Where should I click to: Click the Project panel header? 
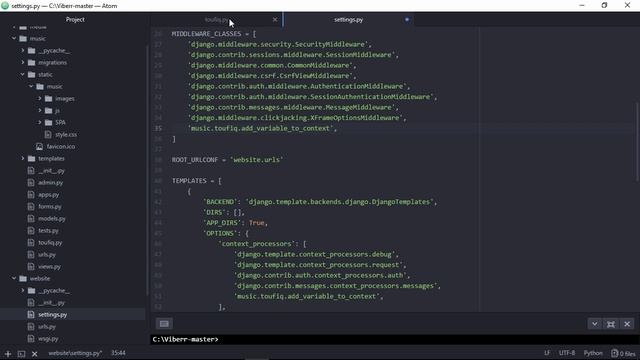[x=75, y=20]
